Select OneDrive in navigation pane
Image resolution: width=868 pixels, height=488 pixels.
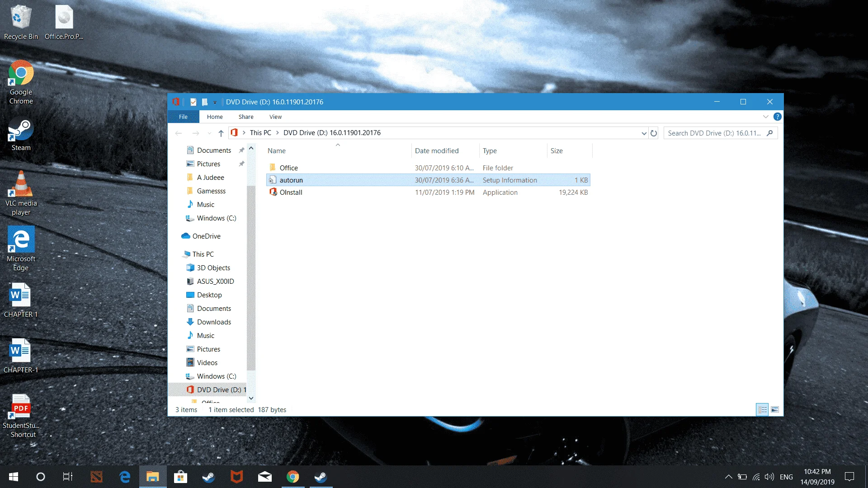tap(206, 236)
